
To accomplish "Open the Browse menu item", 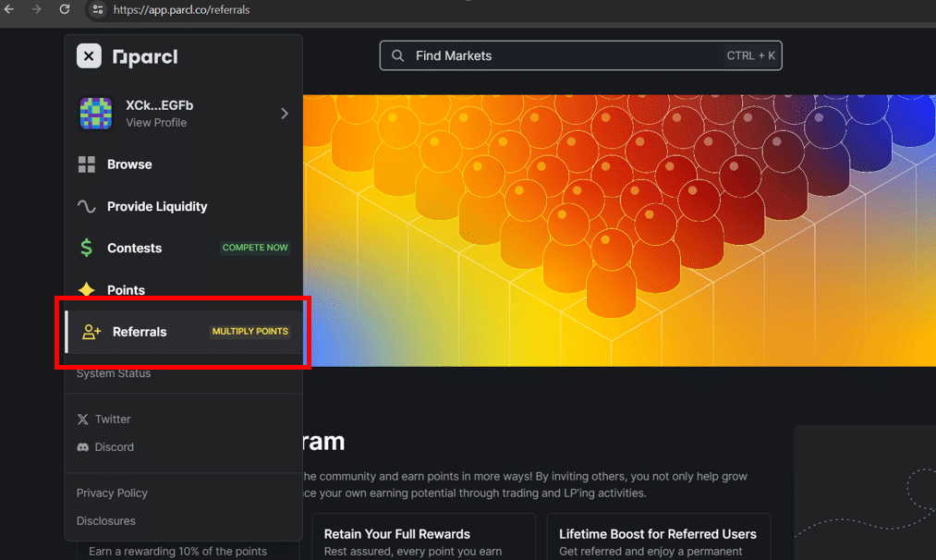I will [129, 164].
